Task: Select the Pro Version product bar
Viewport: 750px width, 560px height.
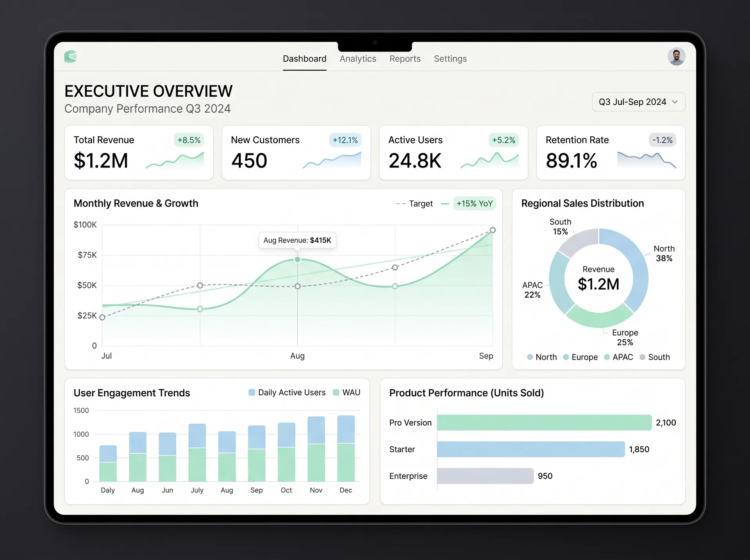Action: coord(544,423)
